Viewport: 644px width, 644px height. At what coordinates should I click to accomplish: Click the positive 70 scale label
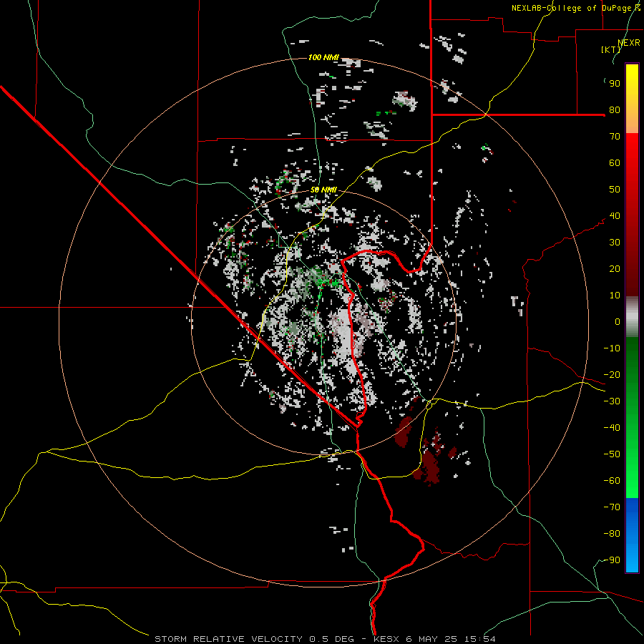coord(615,137)
